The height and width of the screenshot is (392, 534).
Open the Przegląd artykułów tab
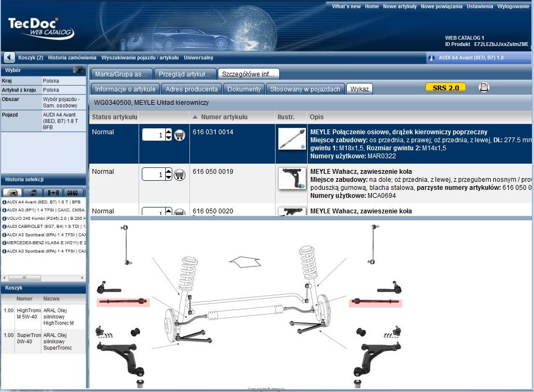[185, 74]
